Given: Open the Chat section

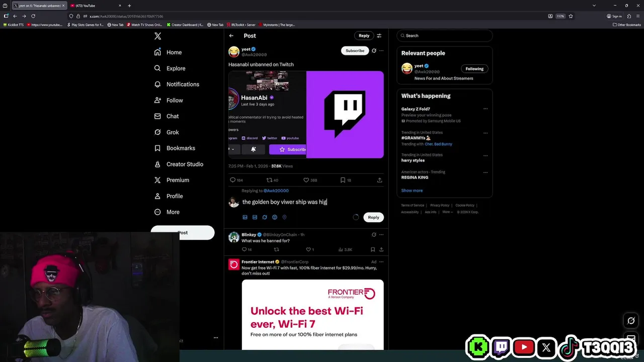Looking at the screenshot, I should (x=166, y=116).
